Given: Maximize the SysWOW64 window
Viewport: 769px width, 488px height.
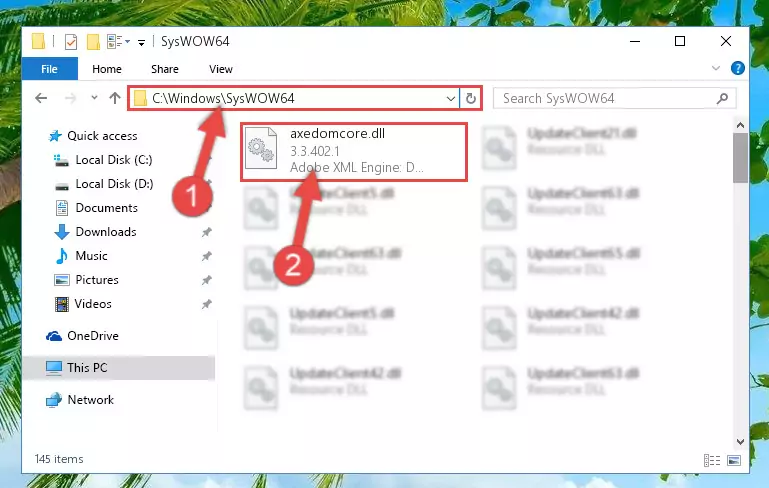Looking at the screenshot, I should (x=680, y=42).
